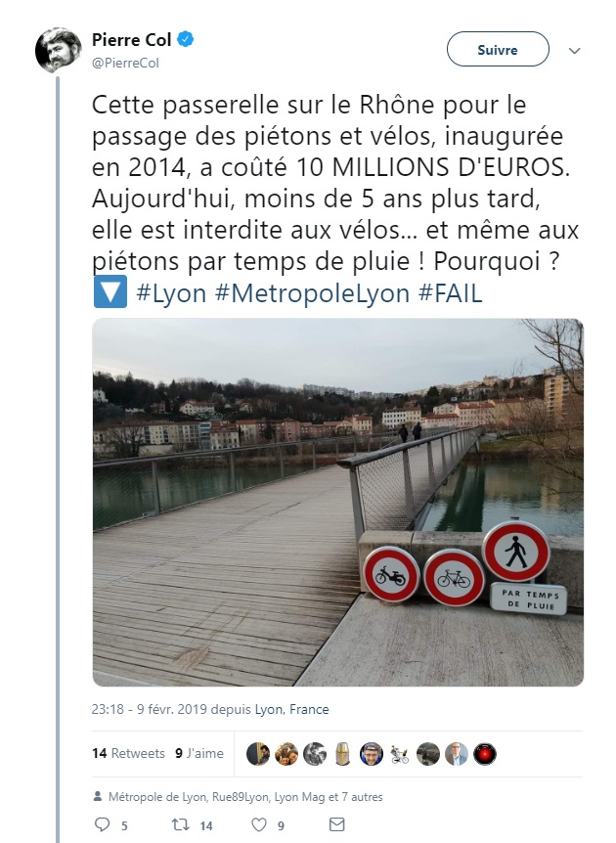Screen dimensions: 616x843
Task: Like the tweet with the heart icon
Action: pyautogui.click(x=259, y=824)
